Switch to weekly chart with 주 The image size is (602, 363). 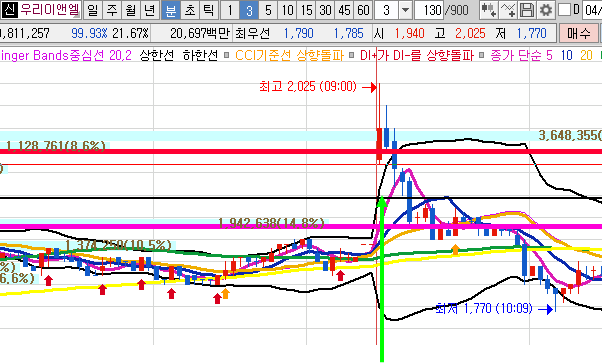(112, 10)
